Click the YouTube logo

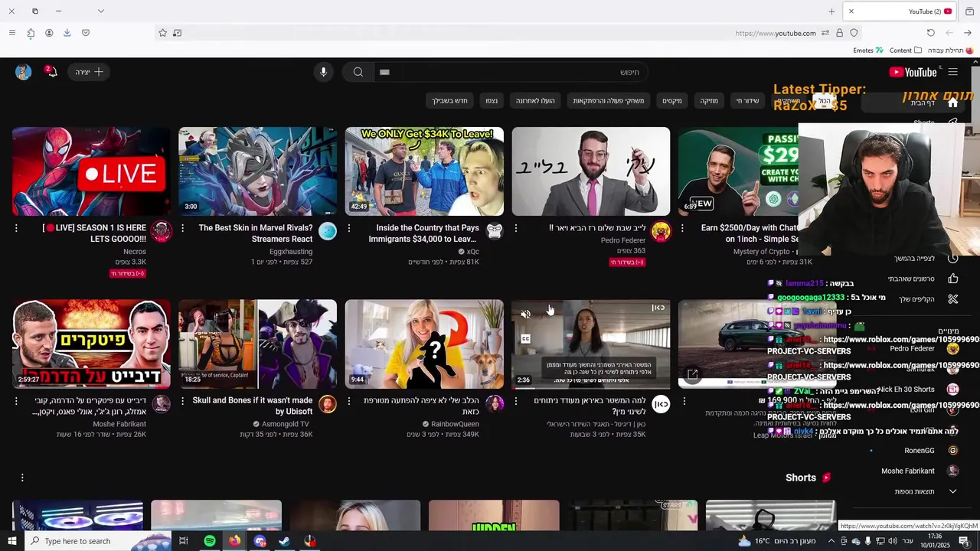point(913,72)
